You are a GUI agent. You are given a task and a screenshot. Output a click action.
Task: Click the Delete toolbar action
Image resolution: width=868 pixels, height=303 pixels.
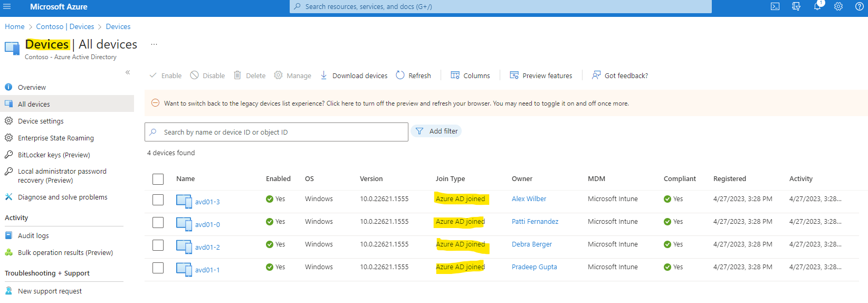point(250,75)
